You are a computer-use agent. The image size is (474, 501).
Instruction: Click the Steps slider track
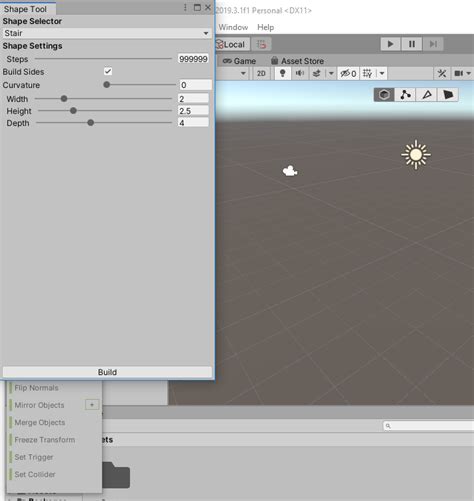coord(103,59)
